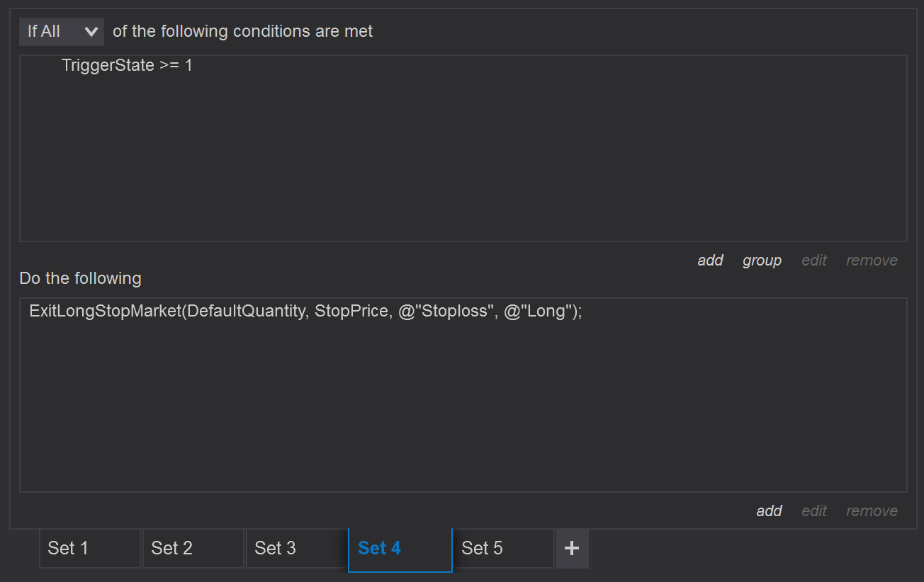The width and height of the screenshot is (924, 582).
Task: Add a new set with plus button
Action: point(572,548)
